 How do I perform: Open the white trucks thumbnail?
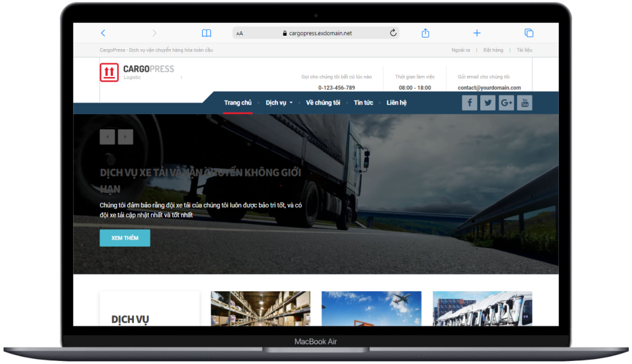click(483, 309)
